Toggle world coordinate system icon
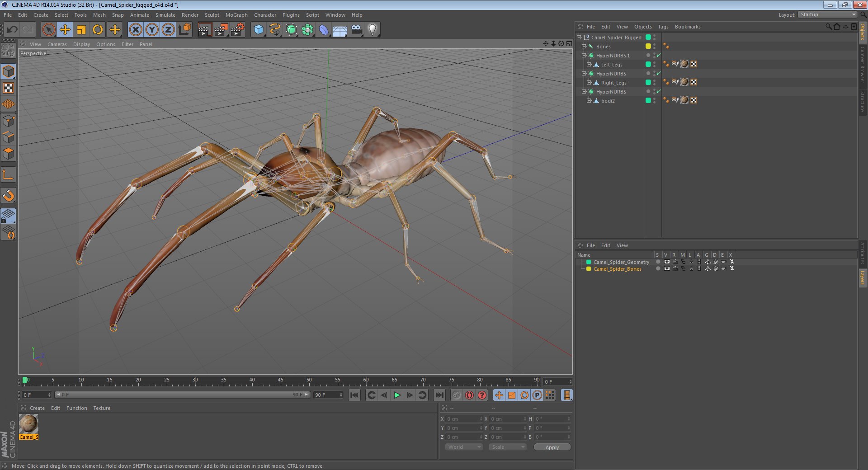 pos(184,30)
